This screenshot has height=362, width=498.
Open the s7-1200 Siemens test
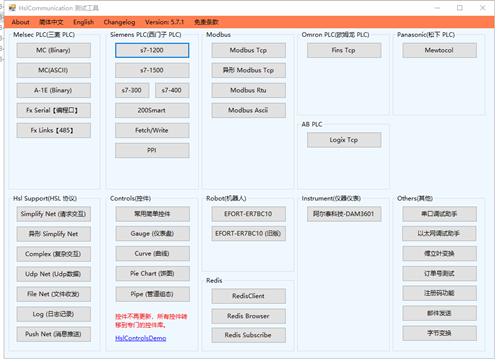152,50
